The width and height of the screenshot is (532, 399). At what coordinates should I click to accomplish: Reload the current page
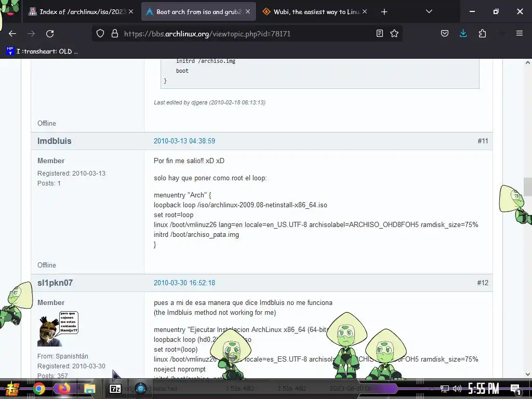click(50, 34)
